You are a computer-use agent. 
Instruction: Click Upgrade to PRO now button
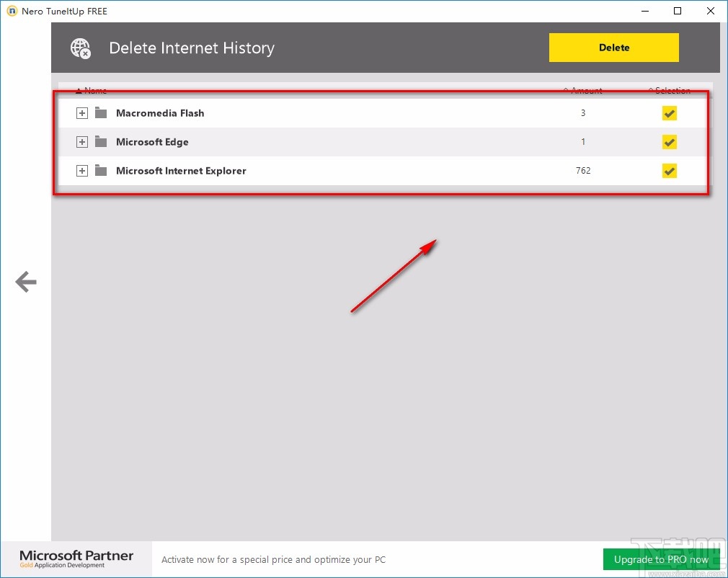661,559
